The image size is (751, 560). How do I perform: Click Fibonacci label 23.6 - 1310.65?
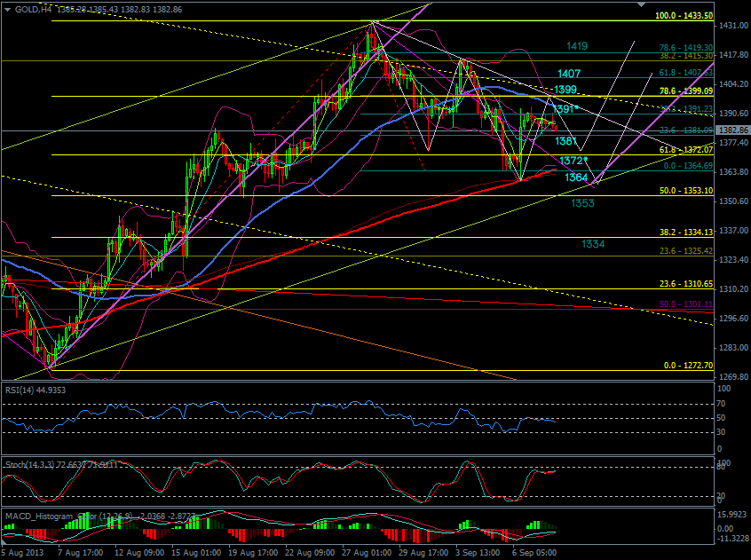[x=686, y=284]
